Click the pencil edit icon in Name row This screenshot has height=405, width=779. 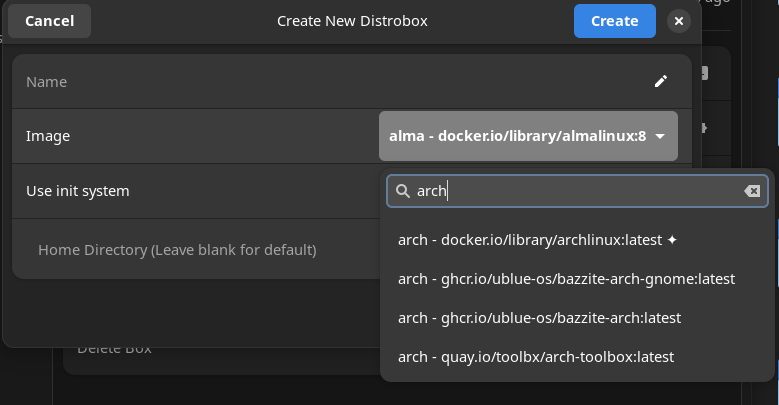[660, 81]
